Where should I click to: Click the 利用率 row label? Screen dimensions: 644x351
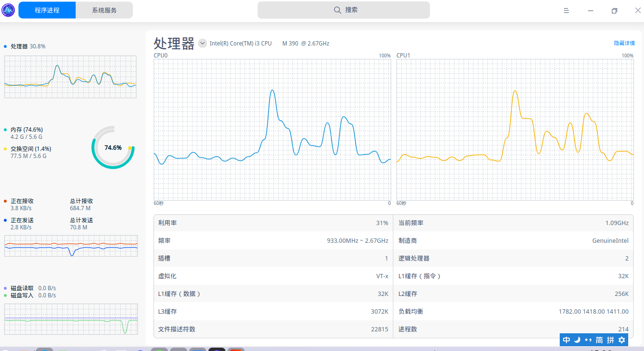click(168, 223)
